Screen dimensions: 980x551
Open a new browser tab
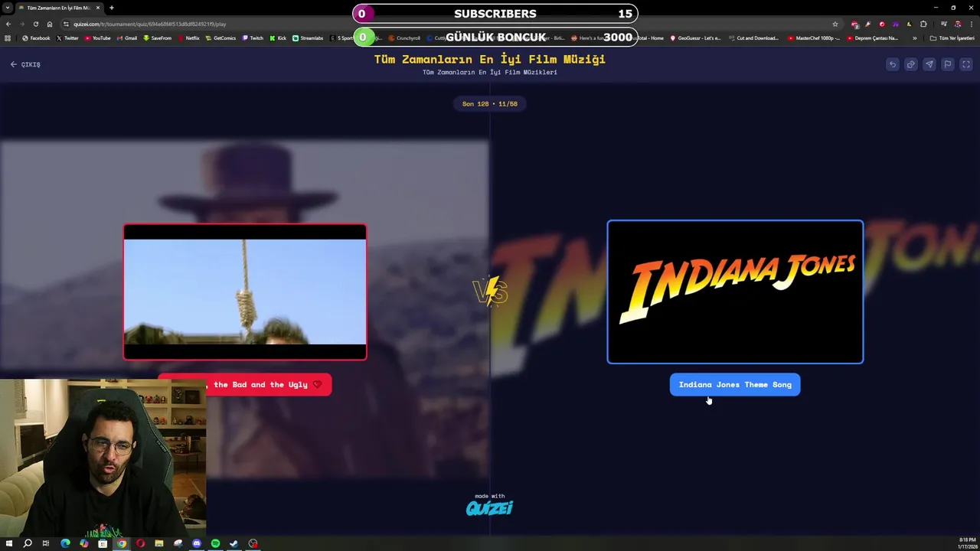(x=112, y=8)
